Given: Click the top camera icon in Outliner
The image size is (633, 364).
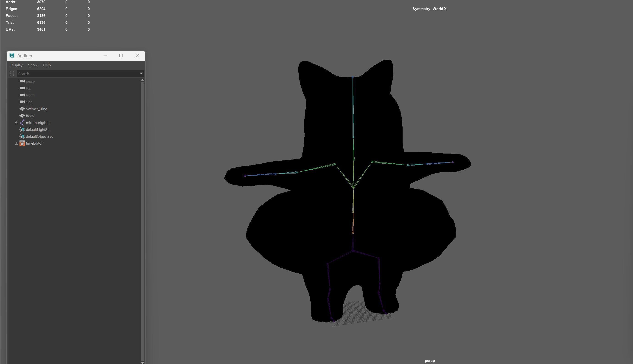Looking at the screenshot, I should pos(22,88).
